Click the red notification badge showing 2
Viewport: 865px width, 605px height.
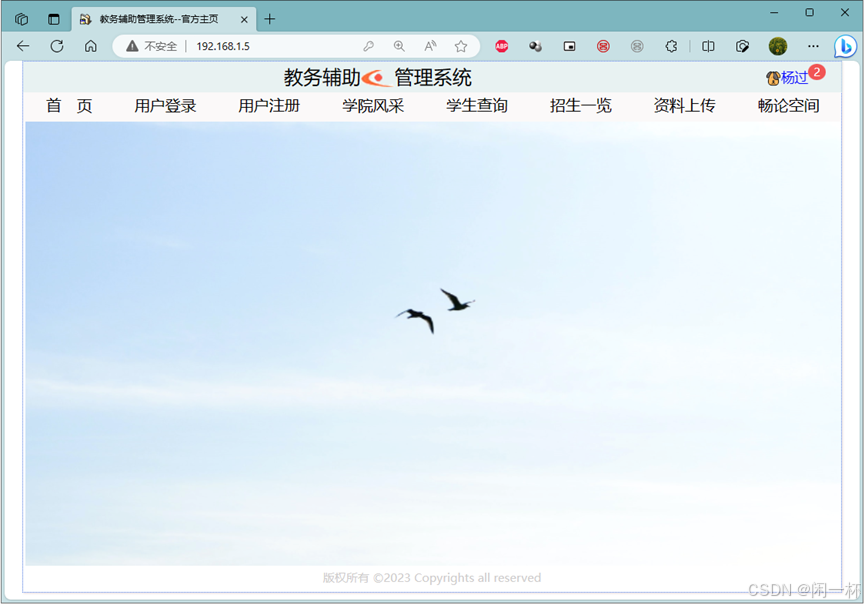(817, 72)
